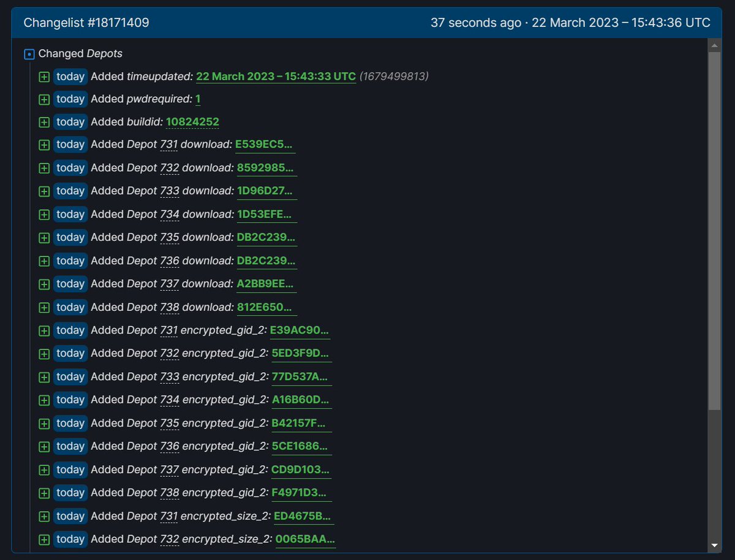Click the '37 seconds ago' timestamp in header

[x=475, y=23]
